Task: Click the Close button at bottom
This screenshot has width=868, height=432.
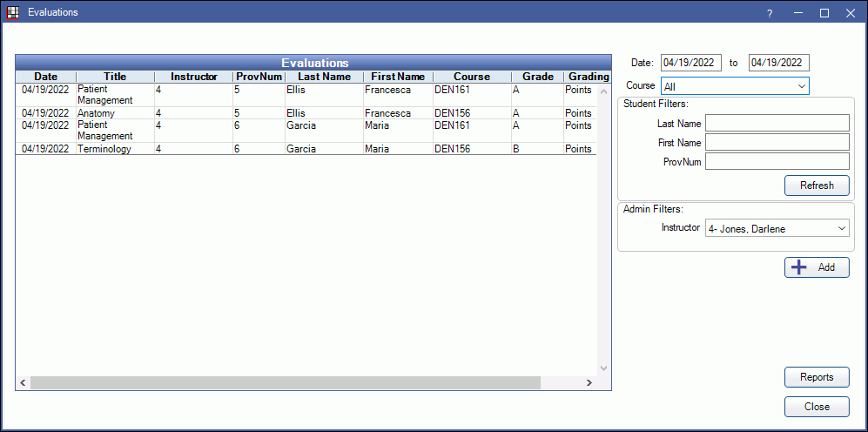Action: [817, 407]
